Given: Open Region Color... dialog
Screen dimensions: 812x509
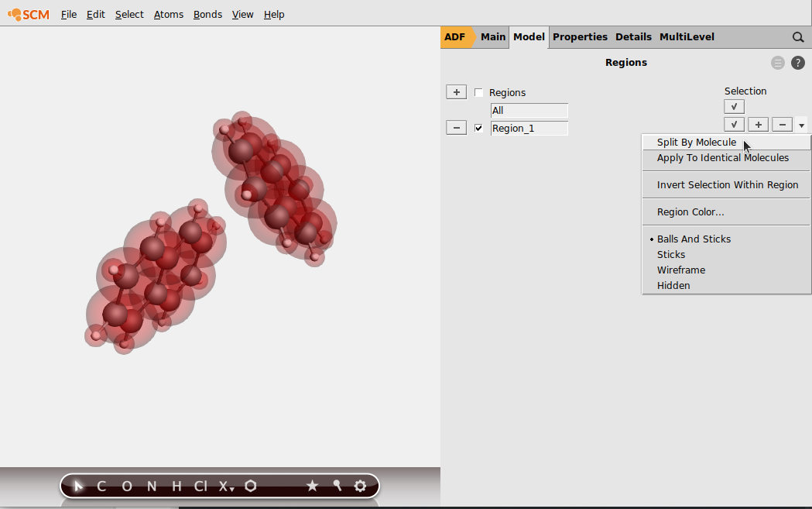Looking at the screenshot, I should click(x=726, y=212).
